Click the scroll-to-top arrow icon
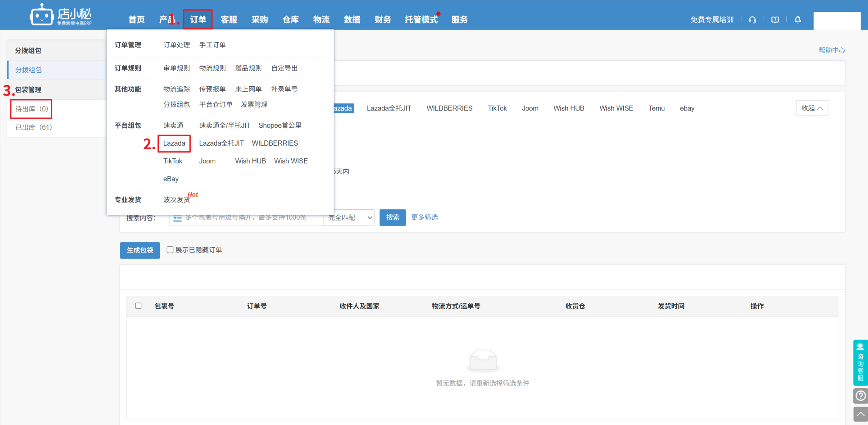Screen dimensions: 868x425 pos(860,414)
